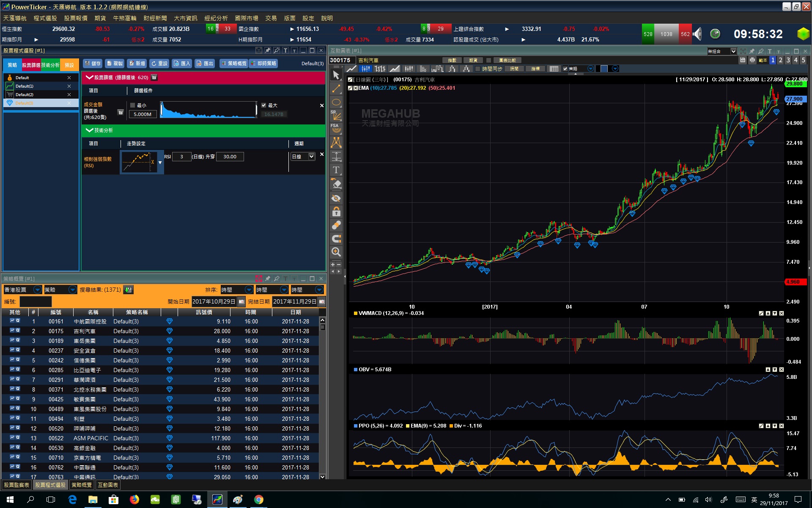Image resolution: width=812 pixels, height=508 pixels.
Task: Enable the 最小 minimum checkbox
Action: [x=133, y=105]
